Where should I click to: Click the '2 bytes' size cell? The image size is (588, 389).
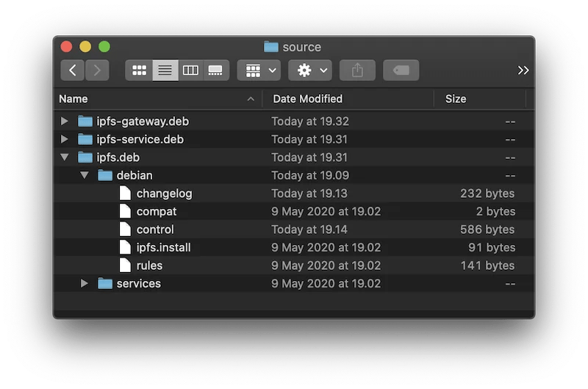pyautogui.click(x=495, y=211)
